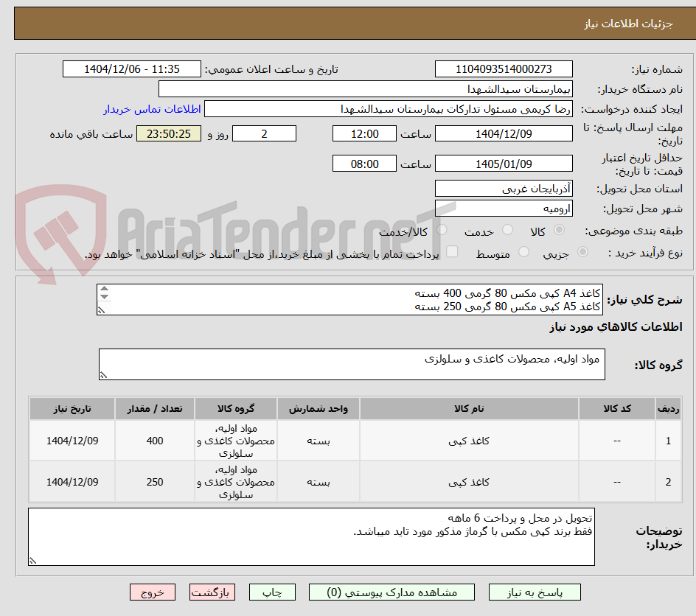Click quantity 250 in row 2
Screen dimensions: 696x616
(155, 482)
